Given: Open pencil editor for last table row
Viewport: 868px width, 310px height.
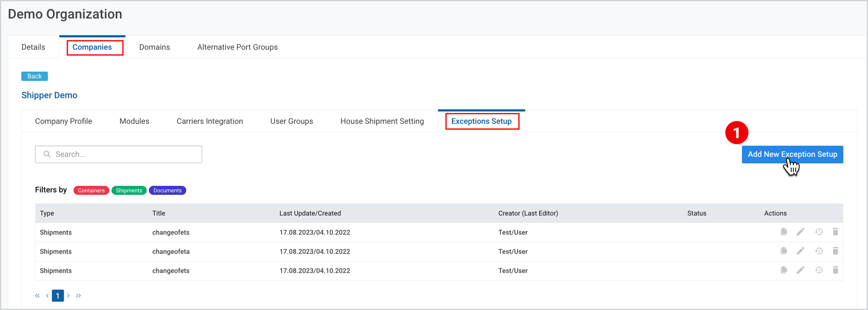Looking at the screenshot, I should (801, 270).
